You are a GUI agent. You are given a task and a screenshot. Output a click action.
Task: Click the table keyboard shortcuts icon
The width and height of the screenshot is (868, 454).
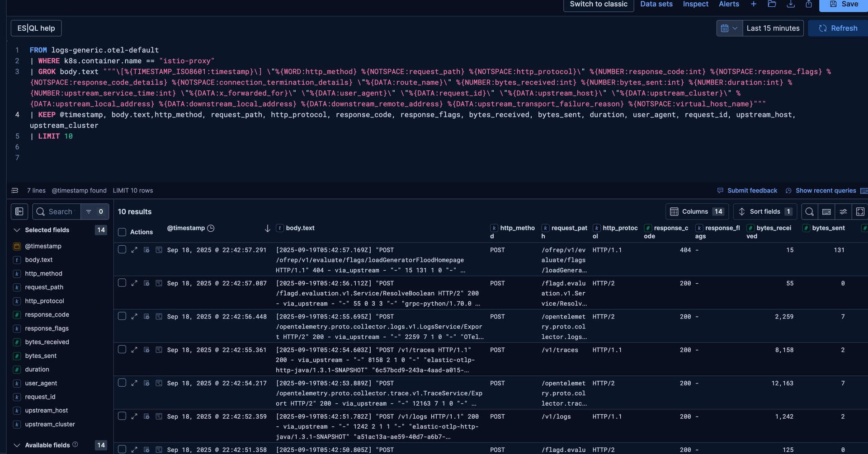[826, 211]
